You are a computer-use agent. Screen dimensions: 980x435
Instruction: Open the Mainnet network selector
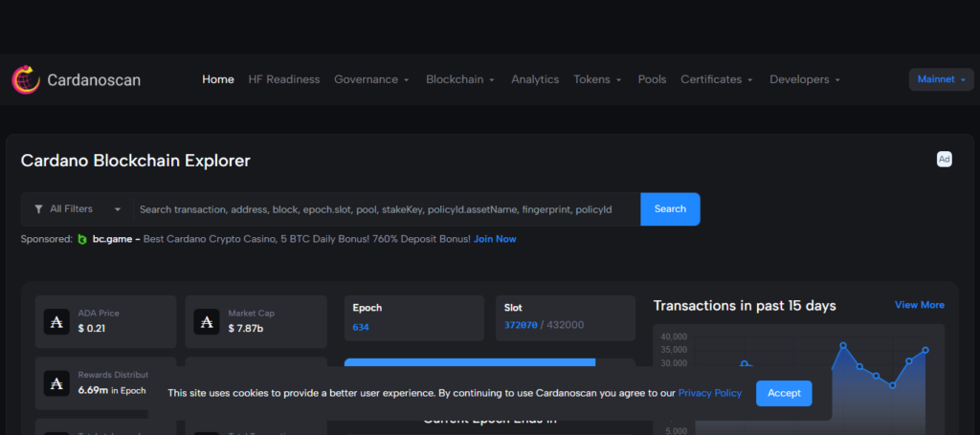942,79
